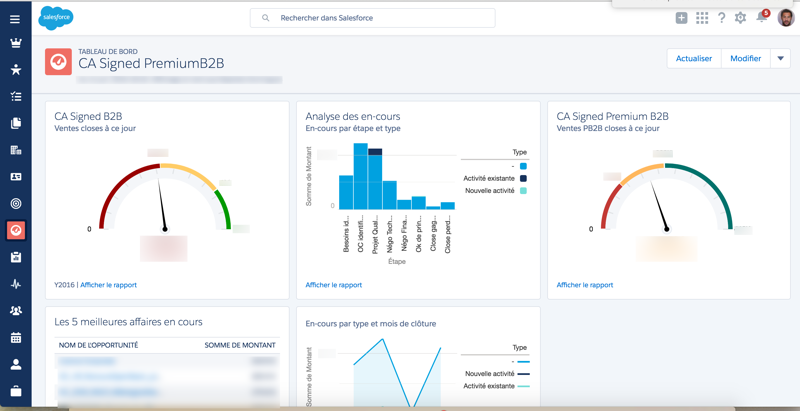This screenshot has height=411, width=800.
Task: Open the pulse activity sidebar icon
Action: click(x=16, y=284)
